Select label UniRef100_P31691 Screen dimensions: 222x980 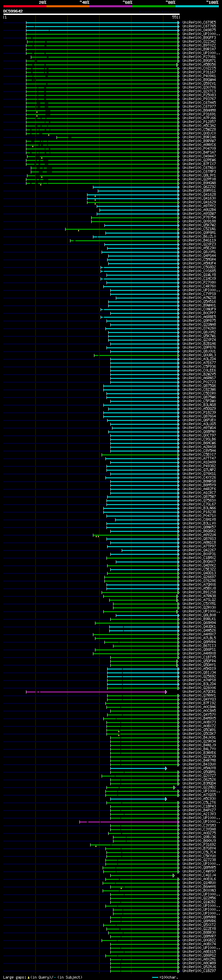199,114
